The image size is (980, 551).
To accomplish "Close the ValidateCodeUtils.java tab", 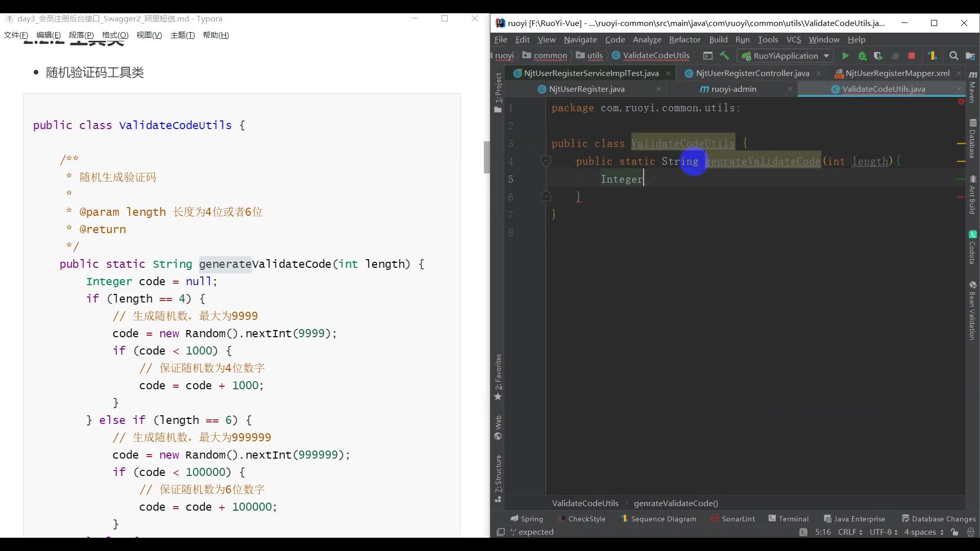I will tap(959, 89).
